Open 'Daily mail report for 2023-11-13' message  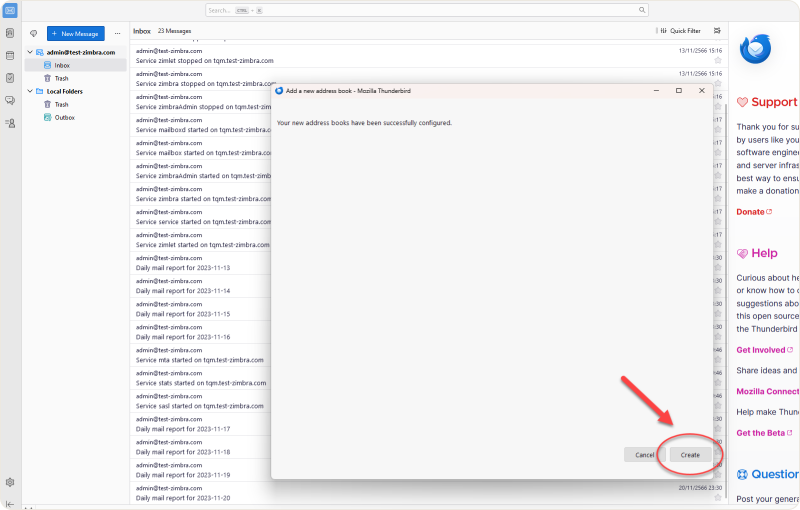(201, 263)
